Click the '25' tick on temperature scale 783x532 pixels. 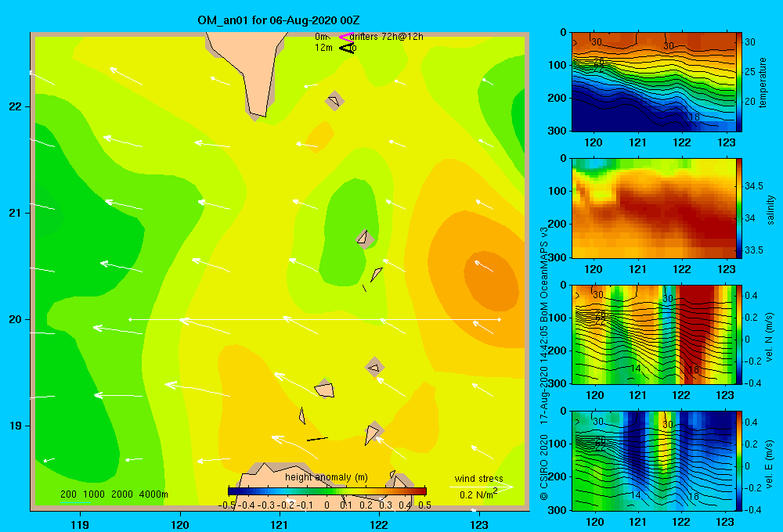[750, 72]
